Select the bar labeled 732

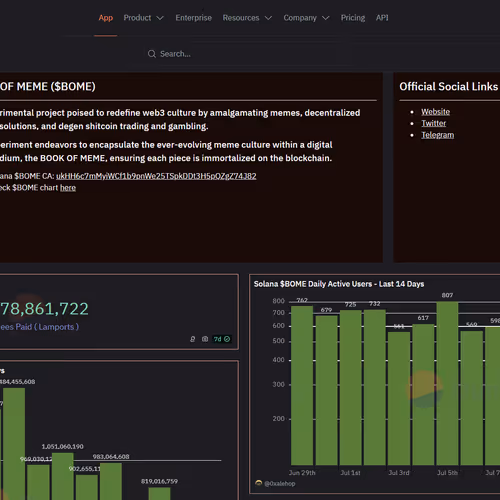(375, 387)
